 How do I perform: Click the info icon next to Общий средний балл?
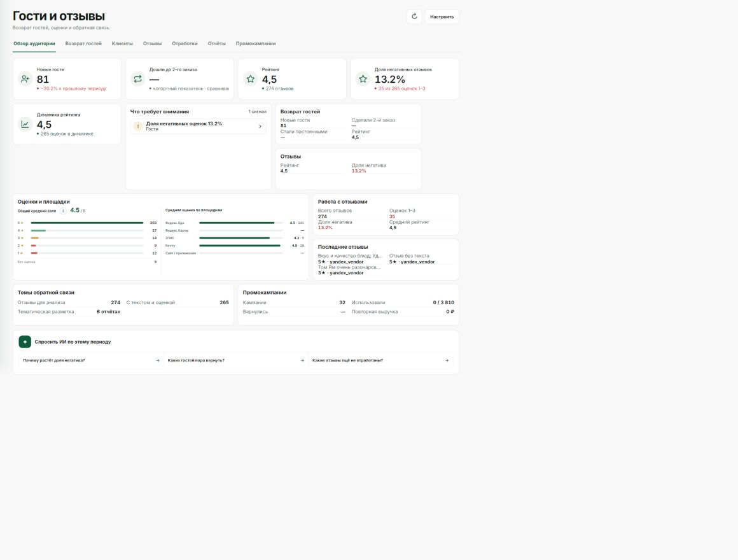coord(62,211)
